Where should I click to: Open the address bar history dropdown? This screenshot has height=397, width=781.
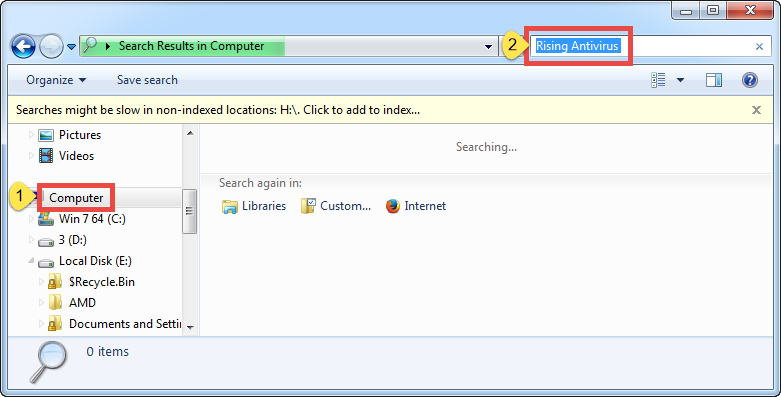[488, 47]
